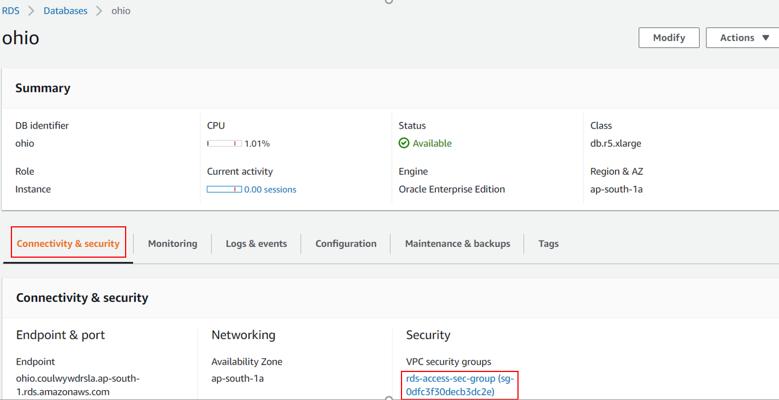Image resolution: width=779 pixels, height=400 pixels.
Task: Open the rds-access-sec-group security group link
Action: pyautogui.click(x=462, y=385)
